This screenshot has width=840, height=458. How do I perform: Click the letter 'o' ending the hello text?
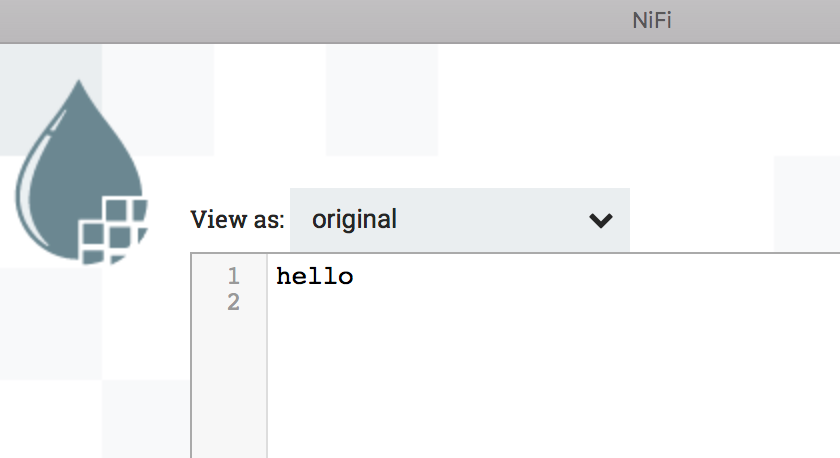pyautogui.click(x=346, y=277)
